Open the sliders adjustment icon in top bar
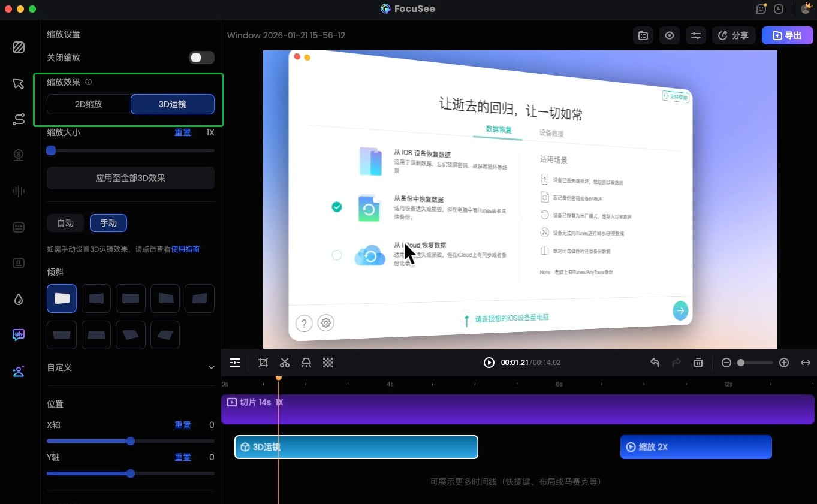 pos(696,35)
